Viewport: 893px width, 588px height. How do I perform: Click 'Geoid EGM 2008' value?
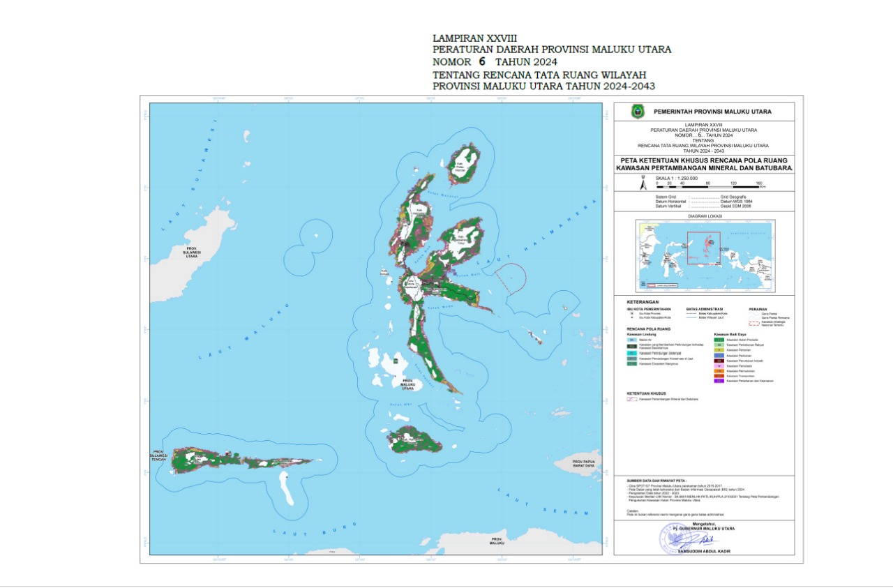tap(735, 206)
